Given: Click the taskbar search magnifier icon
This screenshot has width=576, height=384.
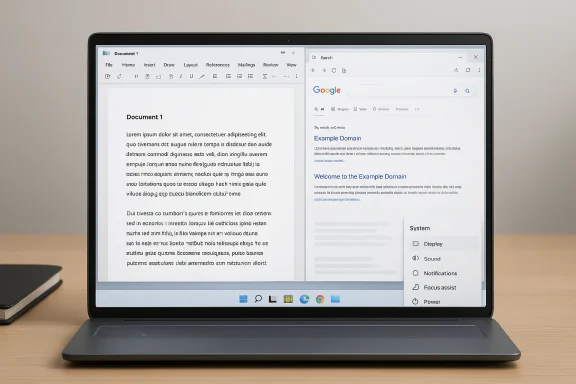Looking at the screenshot, I should [258, 299].
